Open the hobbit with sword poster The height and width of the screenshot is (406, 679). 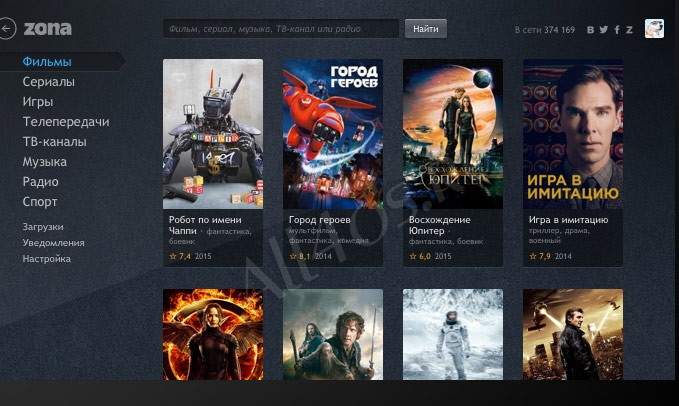333,335
